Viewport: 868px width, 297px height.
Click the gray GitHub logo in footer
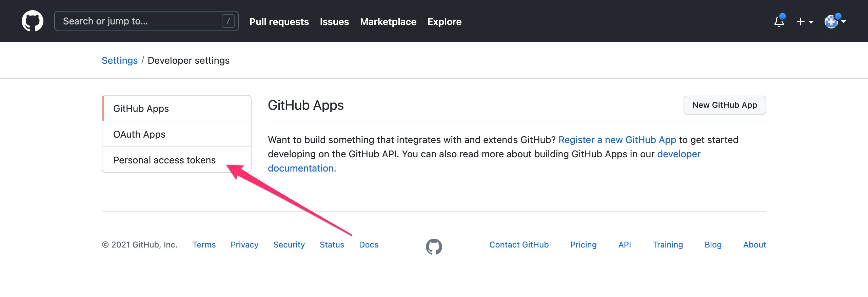434,246
